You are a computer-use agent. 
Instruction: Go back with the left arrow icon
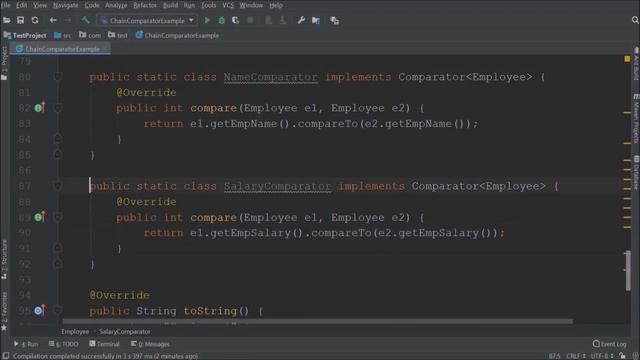[x=53, y=20]
